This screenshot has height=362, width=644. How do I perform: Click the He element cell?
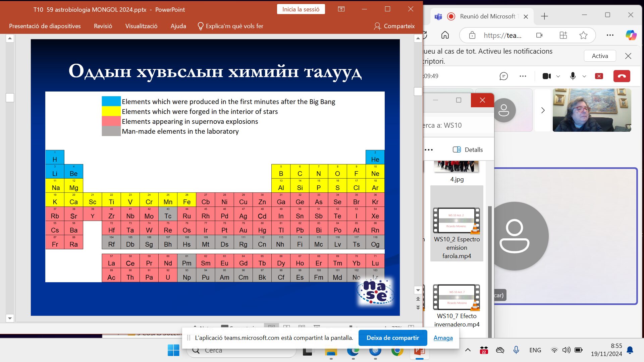375,157
